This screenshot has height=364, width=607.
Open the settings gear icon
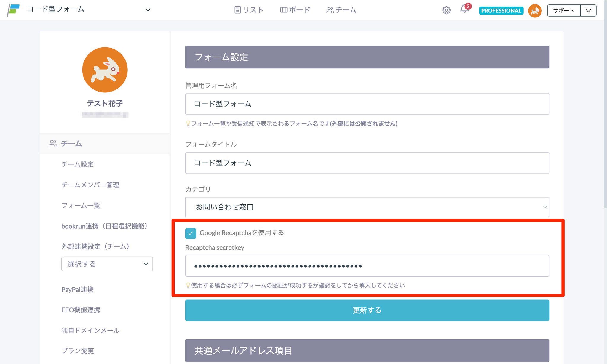click(446, 10)
